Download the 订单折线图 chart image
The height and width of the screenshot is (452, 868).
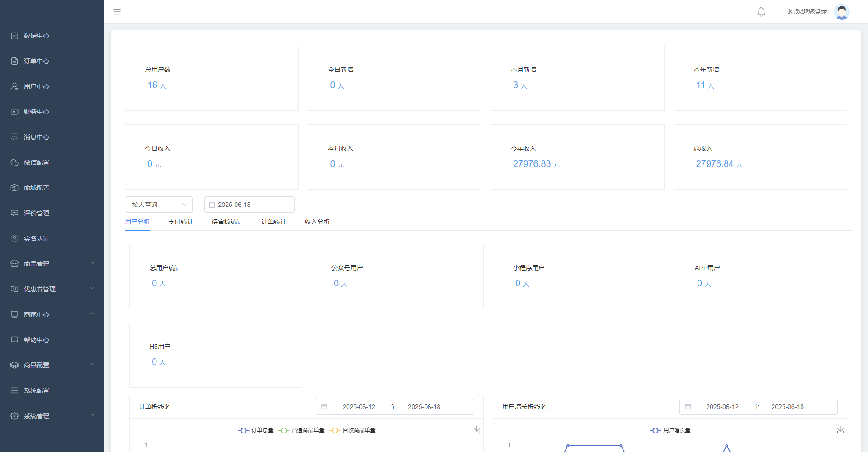pos(476,430)
